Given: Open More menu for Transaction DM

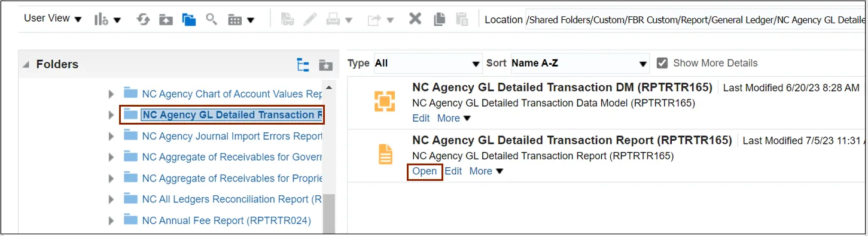Looking at the screenshot, I should pos(454,119).
